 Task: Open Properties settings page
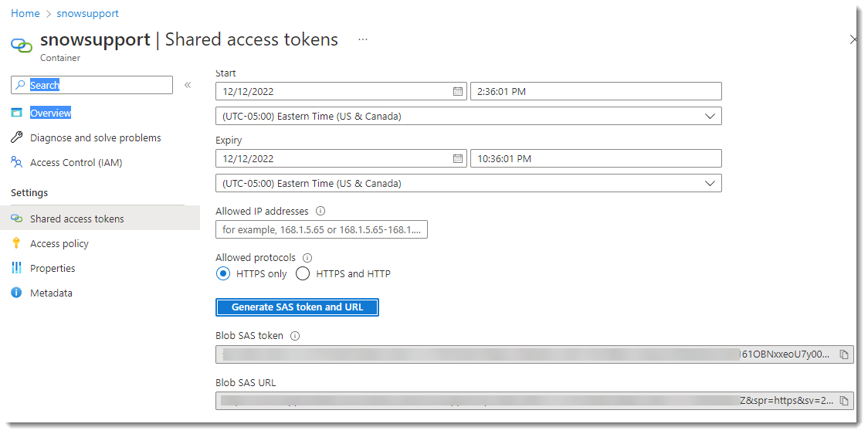point(53,268)
